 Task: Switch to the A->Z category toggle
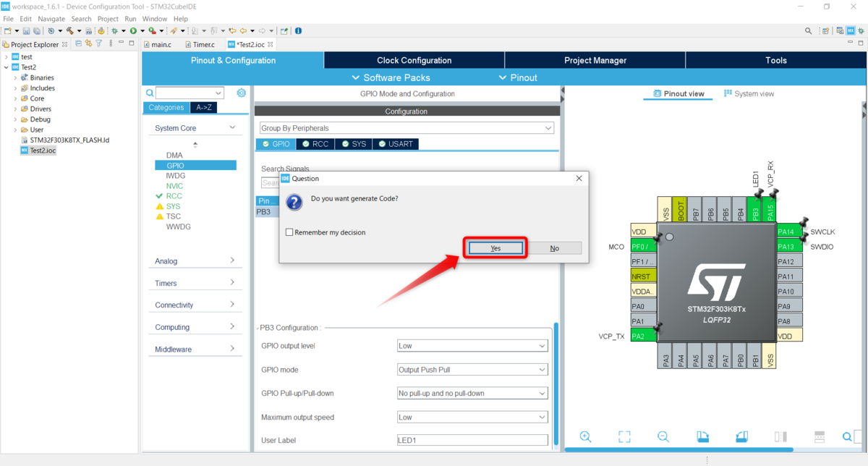(203, 107)
